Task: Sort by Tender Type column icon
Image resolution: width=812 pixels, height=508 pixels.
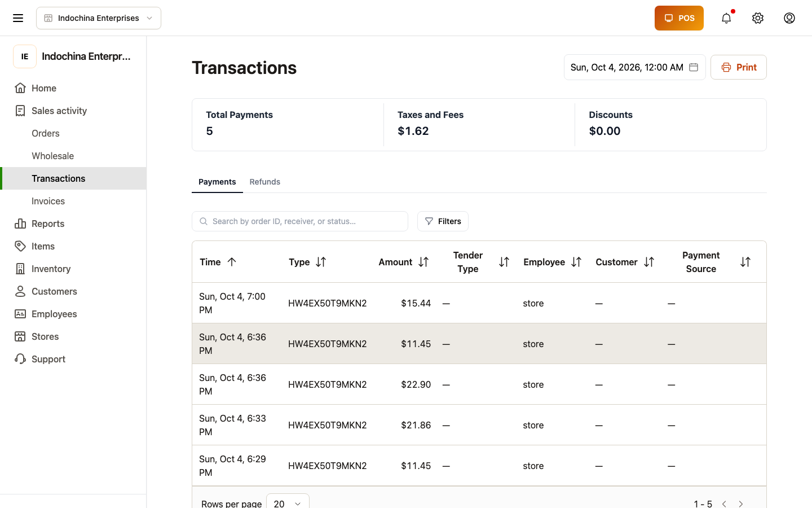Action: (x=504, y=262)
